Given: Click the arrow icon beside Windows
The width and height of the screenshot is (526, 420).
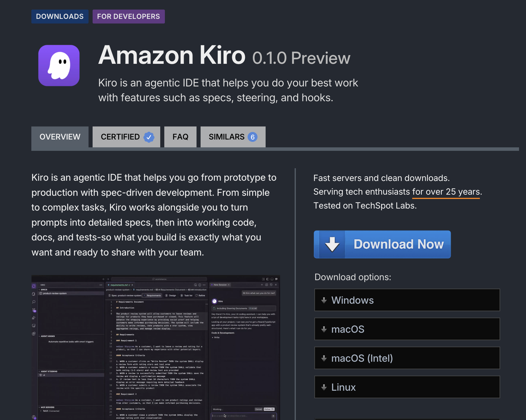Looking at the screenshot, I should point(324,300).
